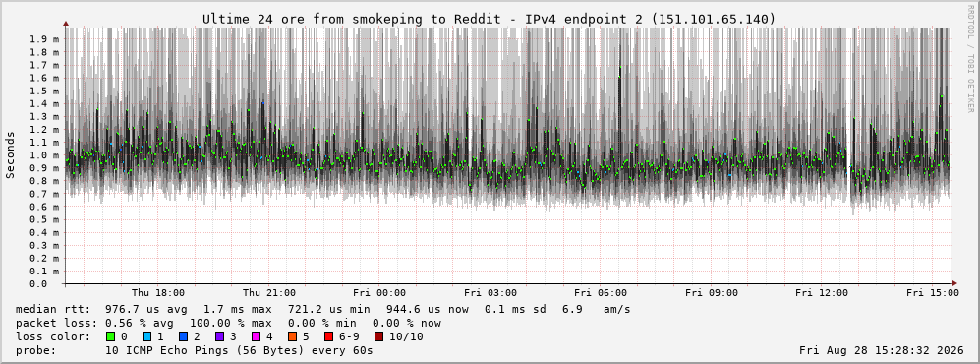Click the blue loss color 2 swatch
The image size is (980, 364).
coord(183,337)
